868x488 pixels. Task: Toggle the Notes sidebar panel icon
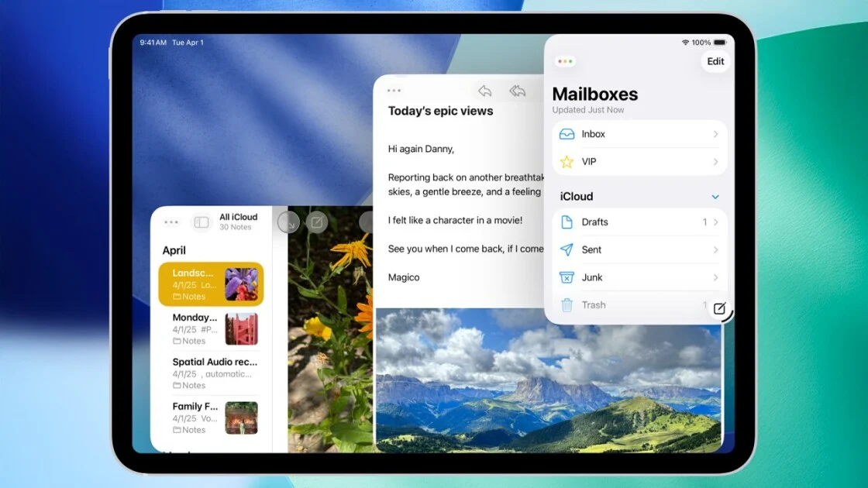[201, 222]
